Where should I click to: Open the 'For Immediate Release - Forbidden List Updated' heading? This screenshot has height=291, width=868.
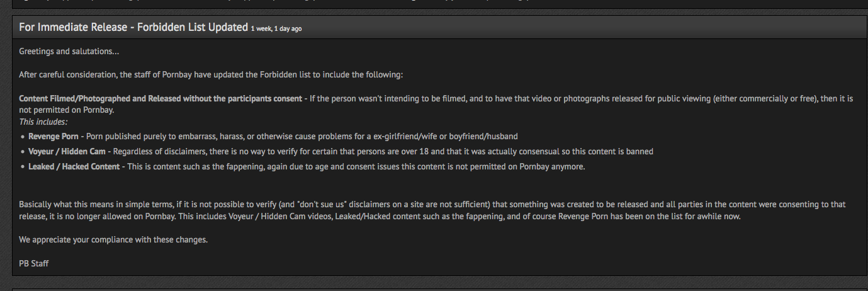coord(133,27)
